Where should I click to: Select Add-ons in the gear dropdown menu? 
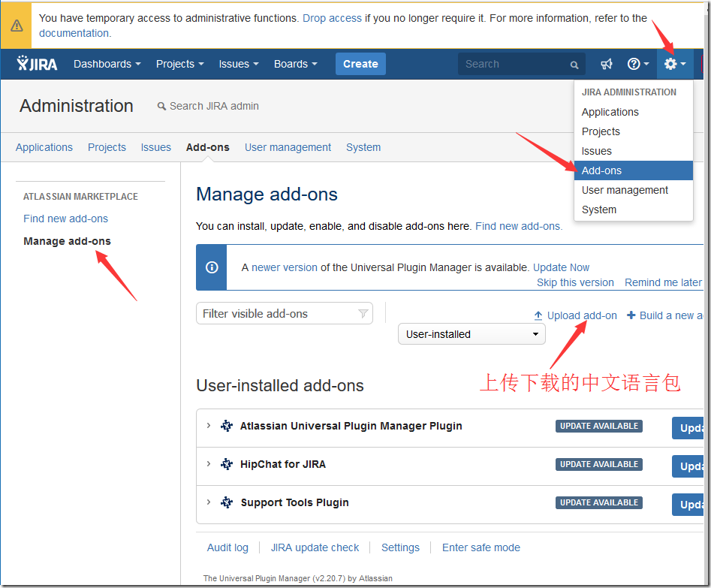pos(633,170)
